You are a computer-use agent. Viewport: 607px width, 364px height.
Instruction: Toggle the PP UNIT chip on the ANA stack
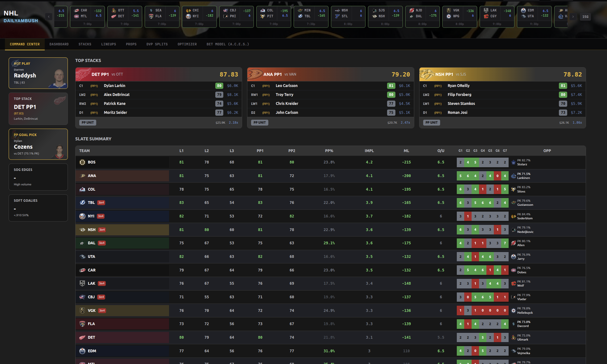click(259, 122)
